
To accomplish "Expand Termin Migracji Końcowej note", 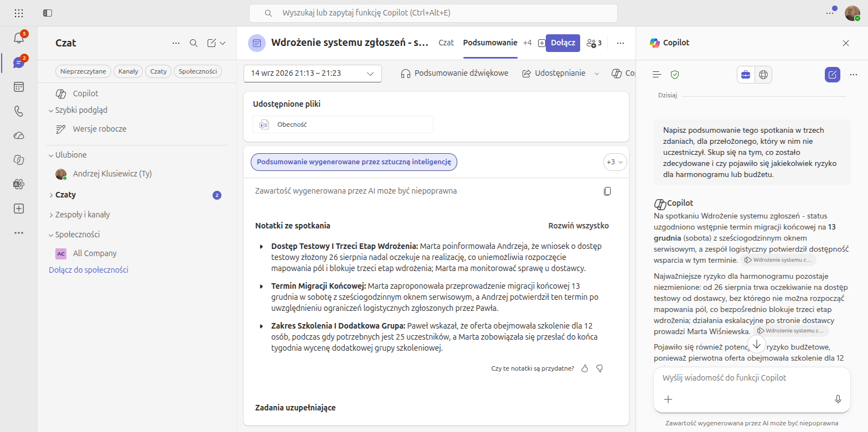I will pos(262,286).
